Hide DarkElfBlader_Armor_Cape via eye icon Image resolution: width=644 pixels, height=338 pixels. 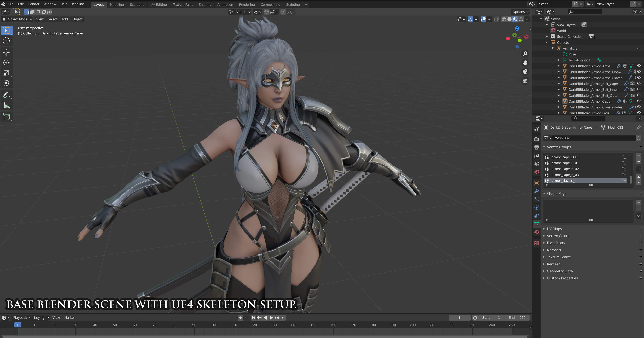[x=639, y=101]
